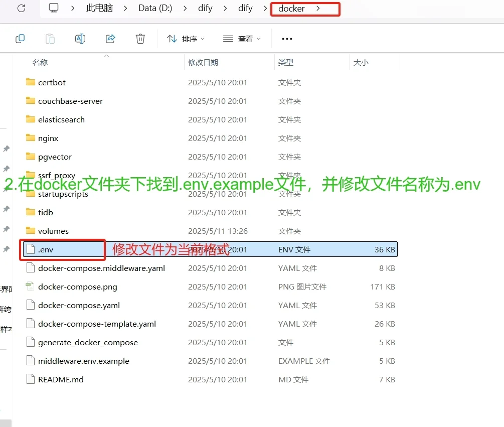Click the middleware.env.example file name

pyautogui.click(x=84, y=361)
